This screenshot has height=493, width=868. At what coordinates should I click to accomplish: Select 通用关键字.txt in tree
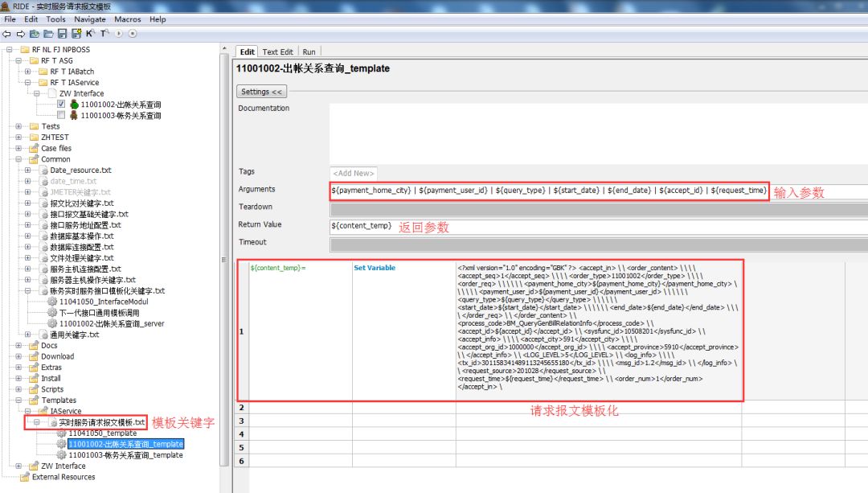coord(74,335)
